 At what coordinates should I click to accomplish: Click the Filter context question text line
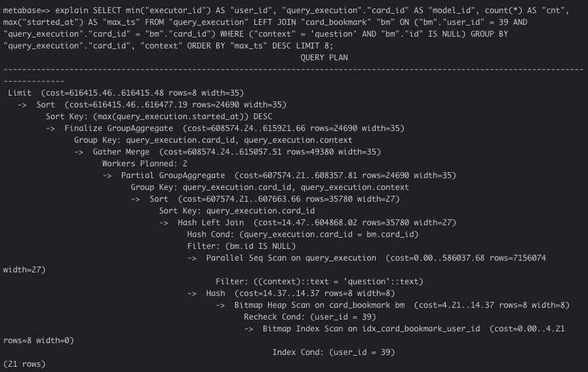coord(319,282)
